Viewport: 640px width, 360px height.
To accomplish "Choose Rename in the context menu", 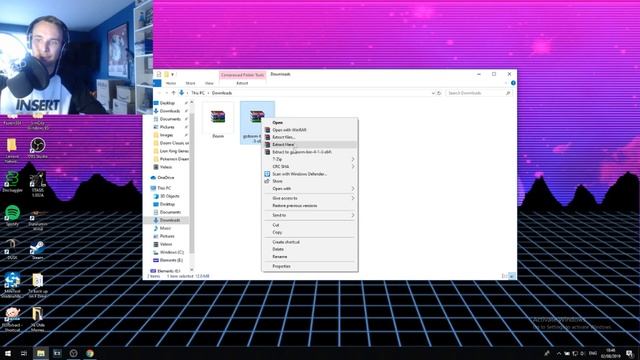I will click(x=310, y=257).
